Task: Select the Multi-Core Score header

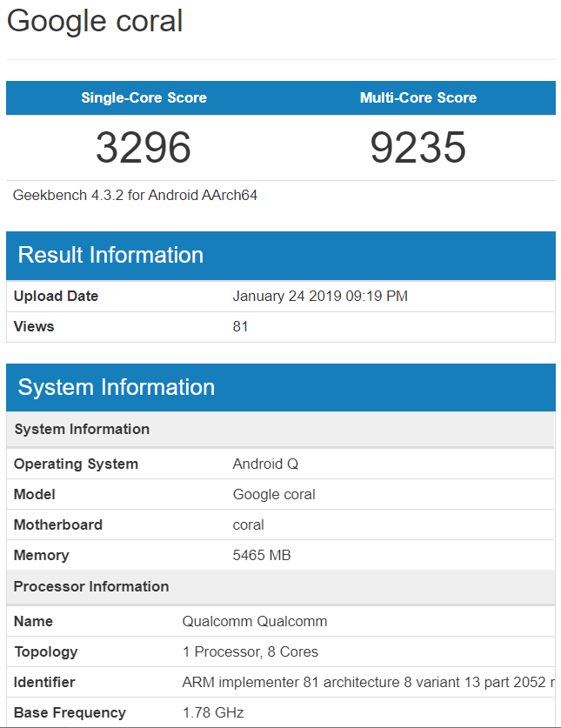Action: click(x=418, y=97)
